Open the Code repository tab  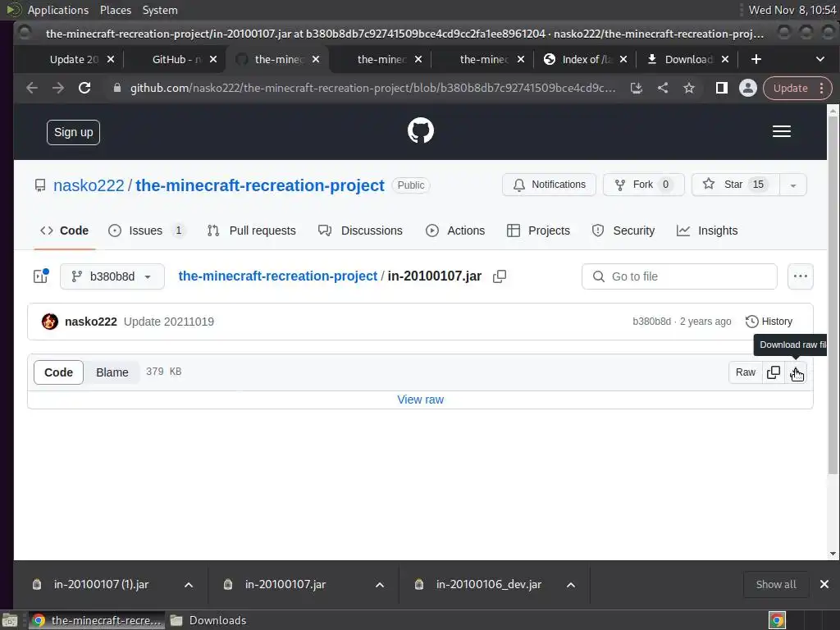[64, 231]
